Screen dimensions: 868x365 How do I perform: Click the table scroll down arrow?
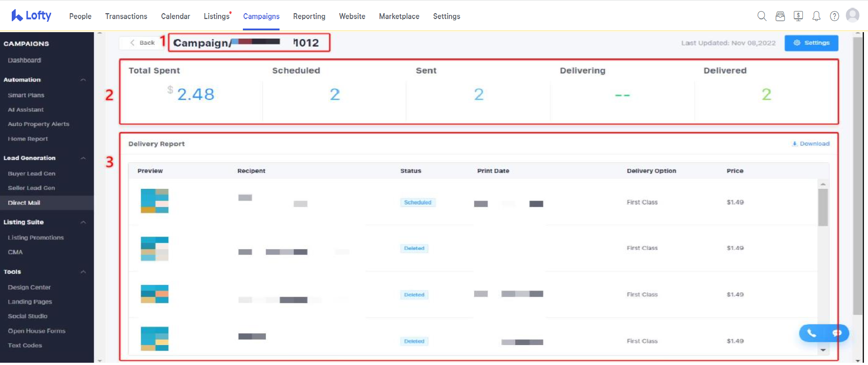(823, 350)
